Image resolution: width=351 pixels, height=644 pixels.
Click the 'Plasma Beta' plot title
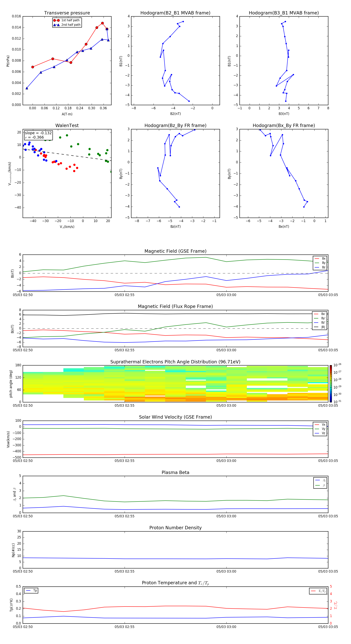pyautogui.click(x=175, y=473)
